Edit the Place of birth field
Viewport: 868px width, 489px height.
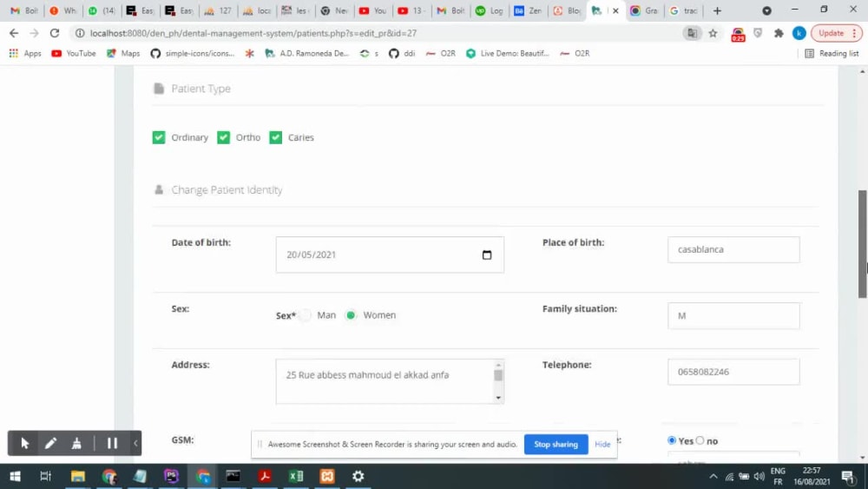tap(733, 250)
